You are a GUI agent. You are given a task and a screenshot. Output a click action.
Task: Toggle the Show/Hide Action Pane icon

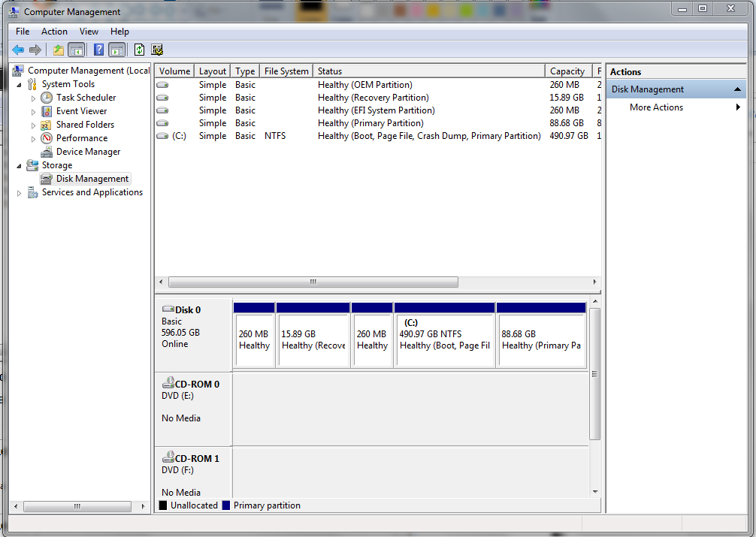(116, 50)
